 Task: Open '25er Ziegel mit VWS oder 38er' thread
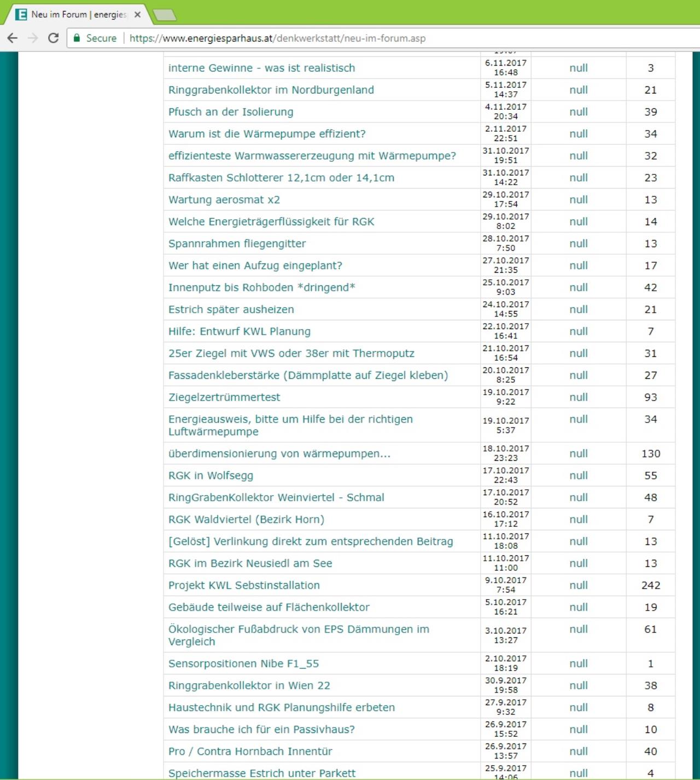tap(291, 353)
